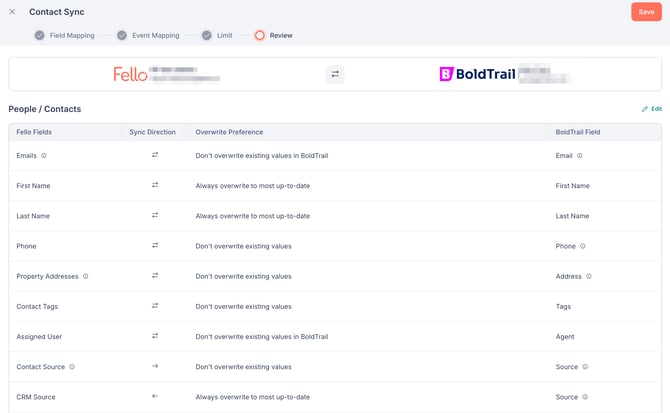670x413 pixels.
Task: Click the two-way sync icon in First Name row
Action: click(155, 185)
